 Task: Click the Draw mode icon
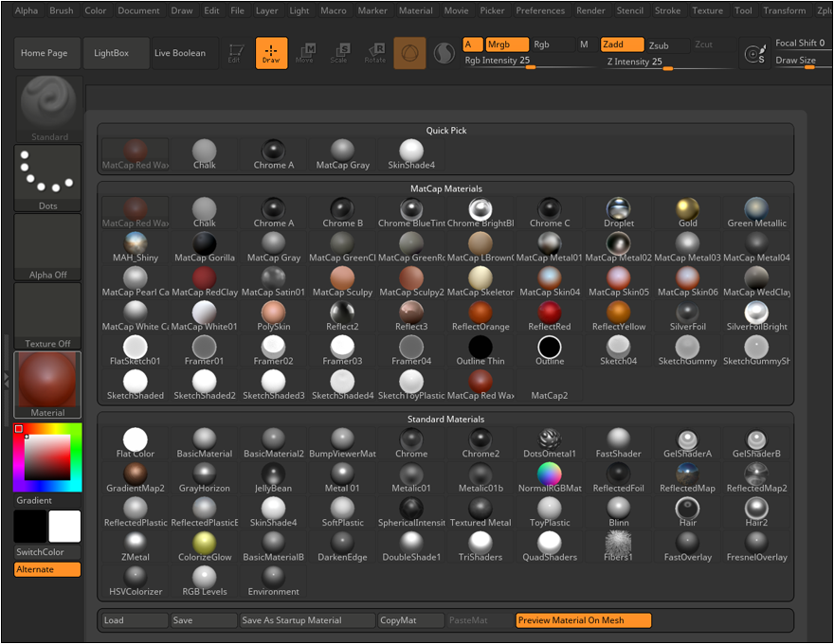pos(271,53)
